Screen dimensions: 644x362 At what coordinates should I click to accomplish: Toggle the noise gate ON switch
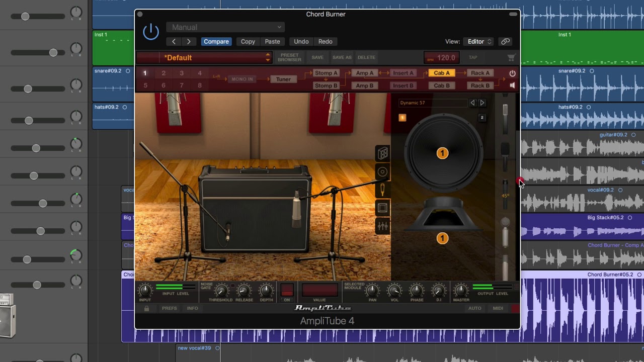(287, 290)
